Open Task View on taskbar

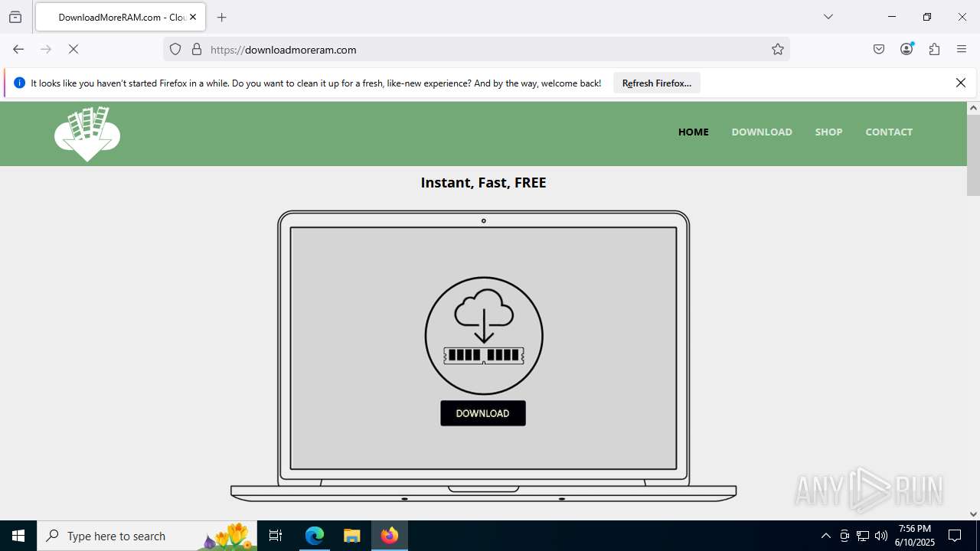pyautogui.click(x=276, y=536)
